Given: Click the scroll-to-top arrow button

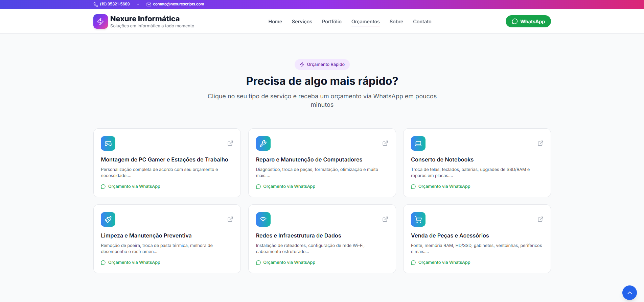Looking at the screenshot, I should [x=629, y=293].
